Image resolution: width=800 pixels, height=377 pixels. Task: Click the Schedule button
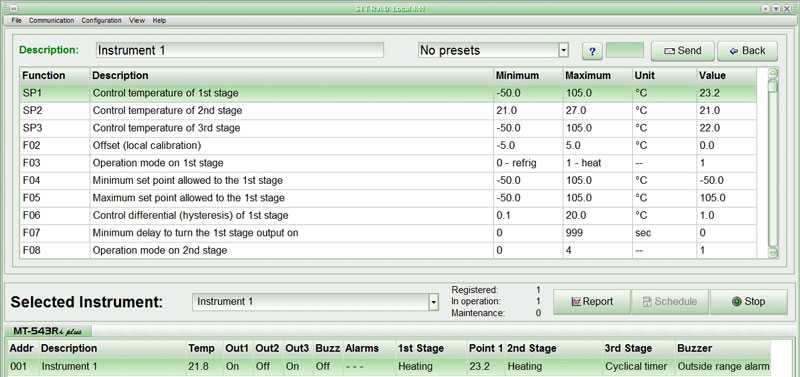coord(670,301)
